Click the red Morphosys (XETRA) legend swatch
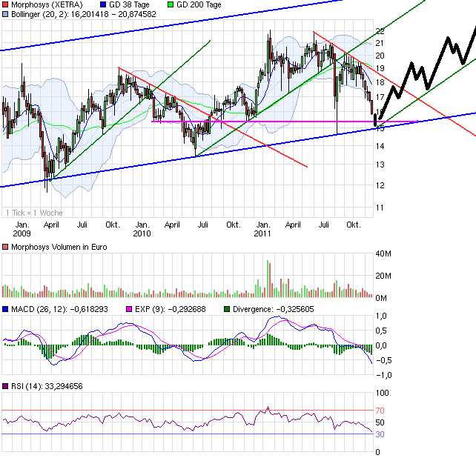The height and width of the screenshot is (458, 476). click(5, 4)
